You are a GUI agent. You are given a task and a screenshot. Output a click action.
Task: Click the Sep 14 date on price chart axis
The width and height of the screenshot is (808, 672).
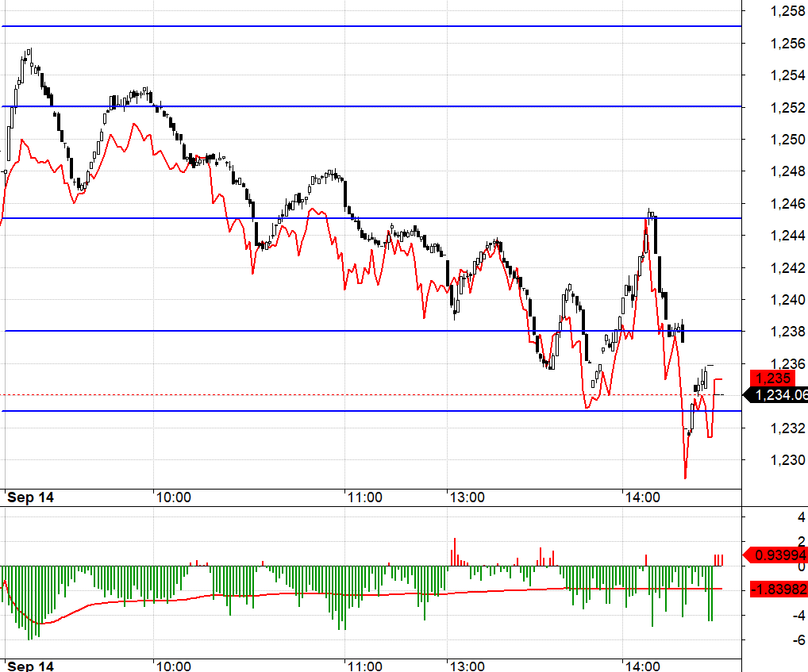click(30, 497)
